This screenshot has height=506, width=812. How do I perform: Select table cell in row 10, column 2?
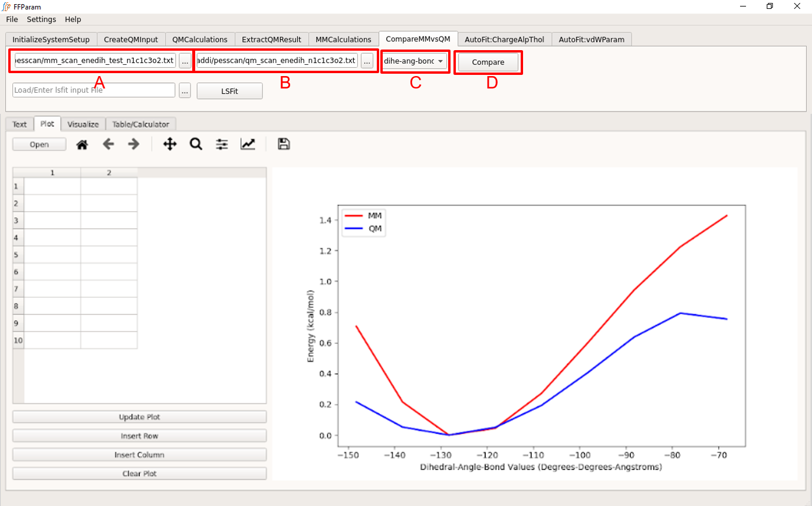click(109, 340)
